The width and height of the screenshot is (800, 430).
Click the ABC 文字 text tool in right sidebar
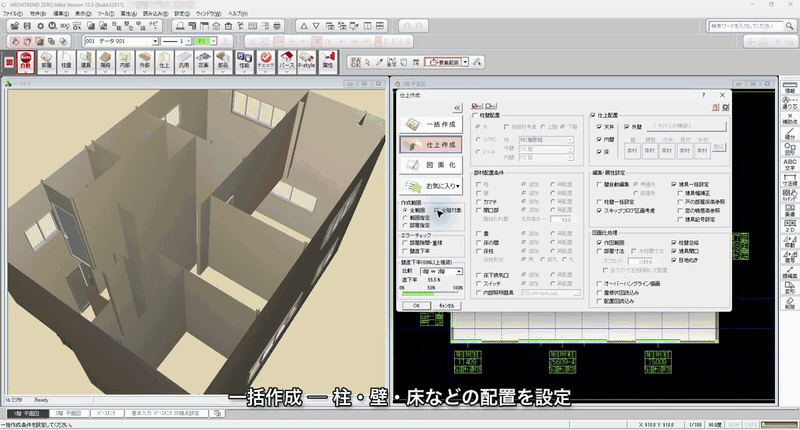click(x=790, y=165)
